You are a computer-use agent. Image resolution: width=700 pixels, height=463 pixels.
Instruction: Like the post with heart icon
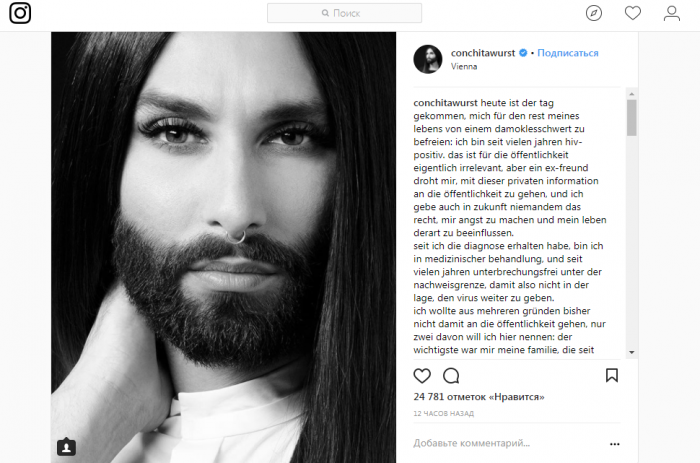[422, 375]
